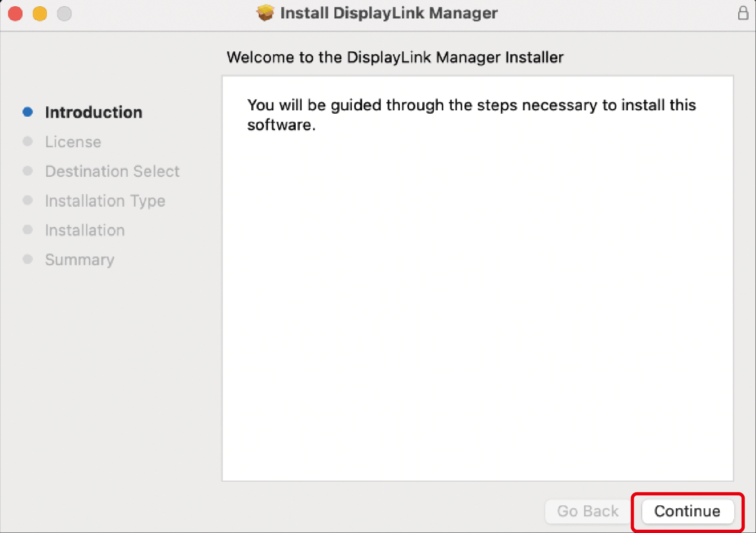Click the grey bullet beside License
Image resolution: width=756 pixels, height=533 pixels.
click(28, 141)
